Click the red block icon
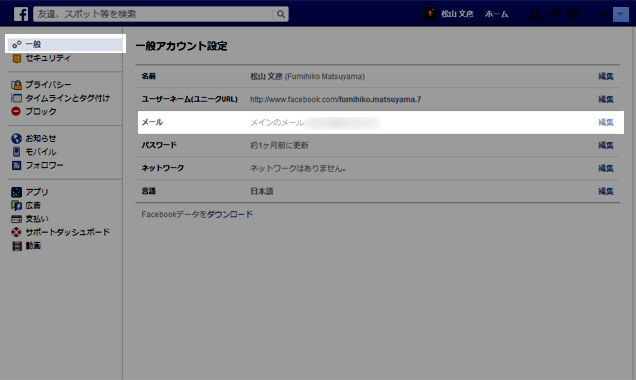Screen dimensions: 636x380 click(16, 111)
